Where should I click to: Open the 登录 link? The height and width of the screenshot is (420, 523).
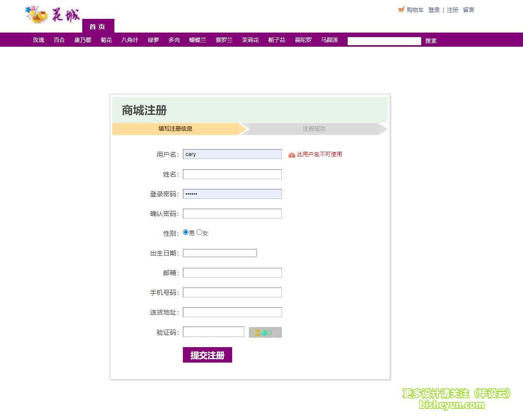pos(434,9)
